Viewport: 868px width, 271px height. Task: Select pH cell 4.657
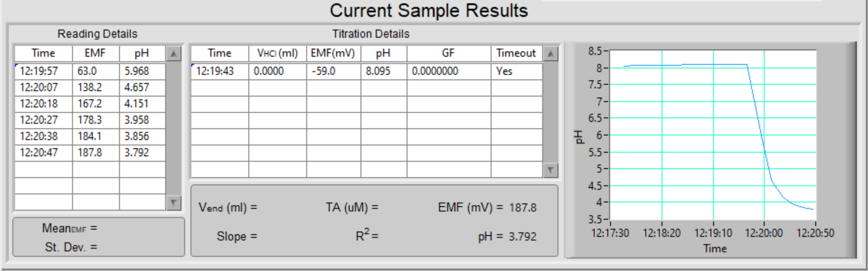tap(142, 88)
